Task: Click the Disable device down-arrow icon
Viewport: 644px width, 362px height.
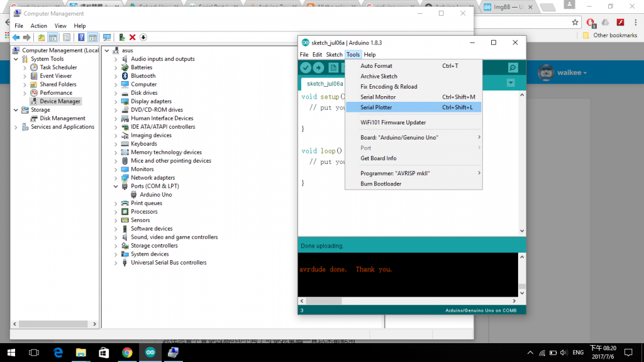Action: 143,37
